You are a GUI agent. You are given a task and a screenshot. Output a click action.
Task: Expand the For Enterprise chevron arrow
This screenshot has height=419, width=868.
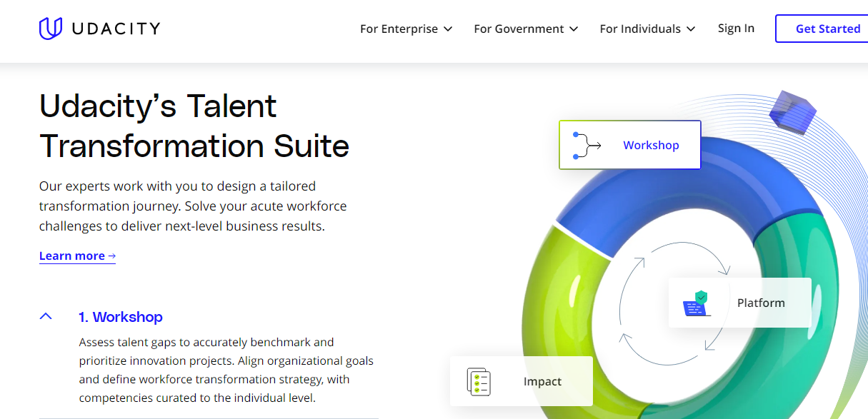(x=448, y=29)
